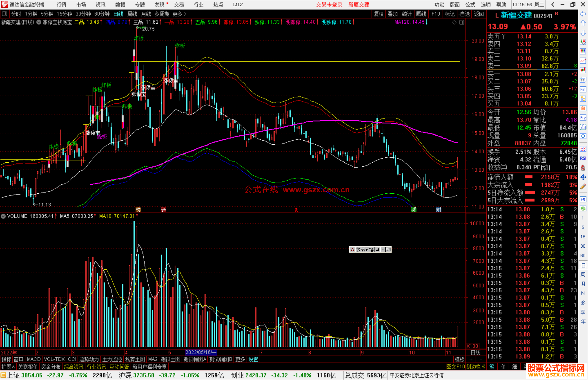
Task: Click the f(x) formula sidebar icon
Action: click(583, 127)
